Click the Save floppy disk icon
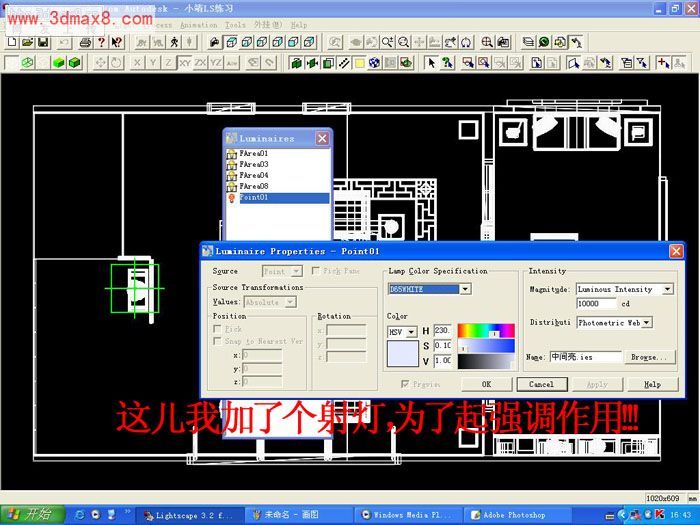Screen dimensions: 700x525 point(43,42)
